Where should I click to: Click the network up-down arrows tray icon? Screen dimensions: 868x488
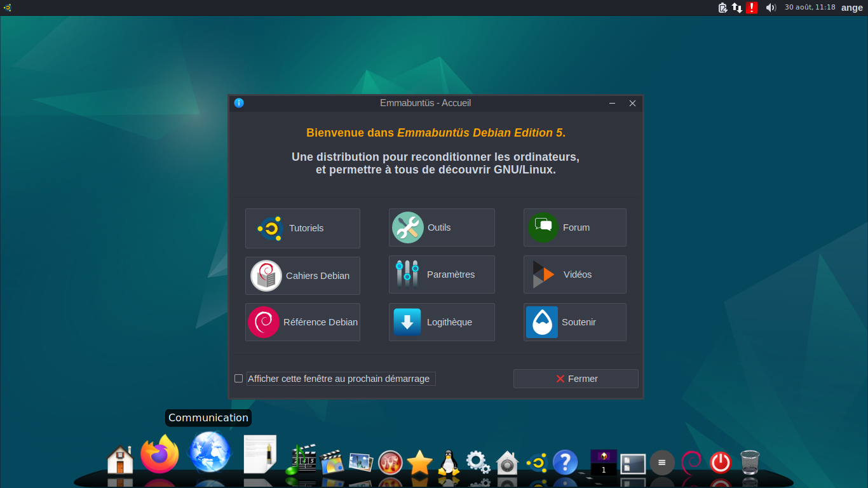click(737, 8)
